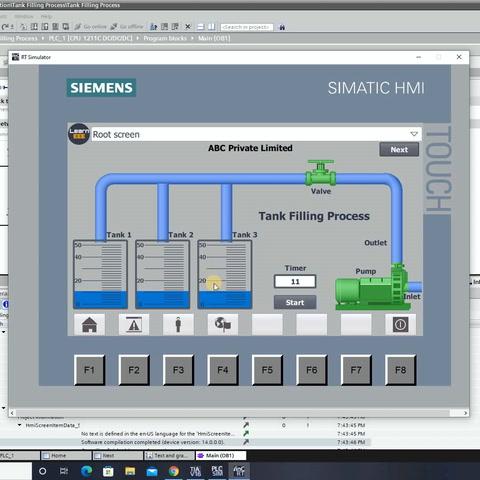The height and width of the screenshot is (480, 480).
Task: Click the TIA V16 icon in taskbar
Action: [x=195, y=471]
